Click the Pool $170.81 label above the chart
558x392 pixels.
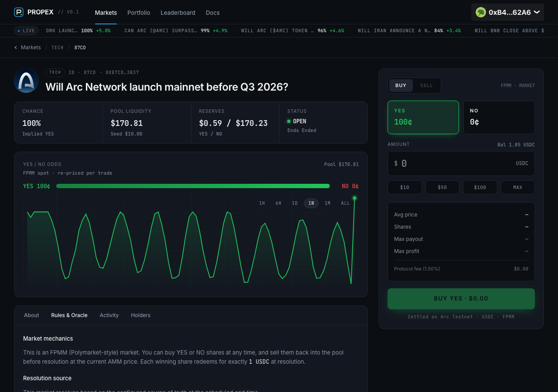[x=341, y=165]
